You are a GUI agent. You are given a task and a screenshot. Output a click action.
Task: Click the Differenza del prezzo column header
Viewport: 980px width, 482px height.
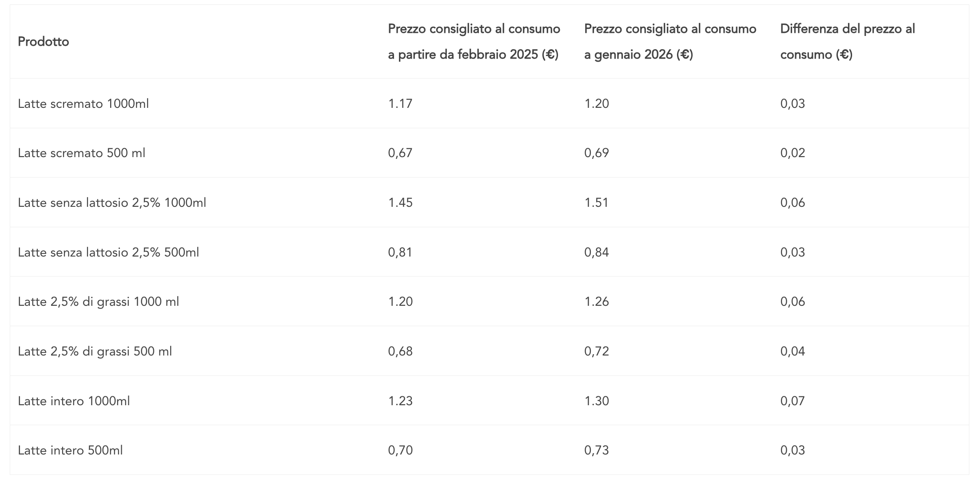point(847,42)
